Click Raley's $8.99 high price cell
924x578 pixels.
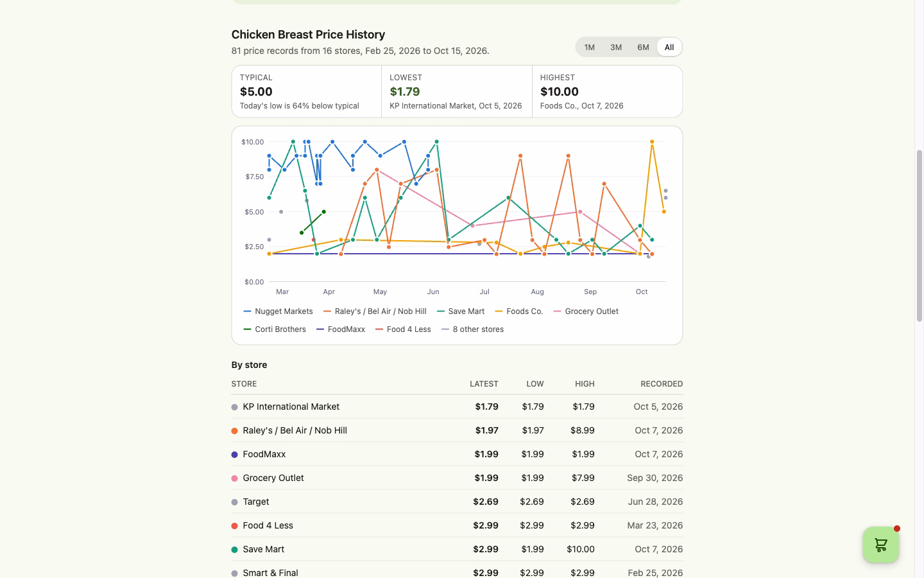pos(583,430)
